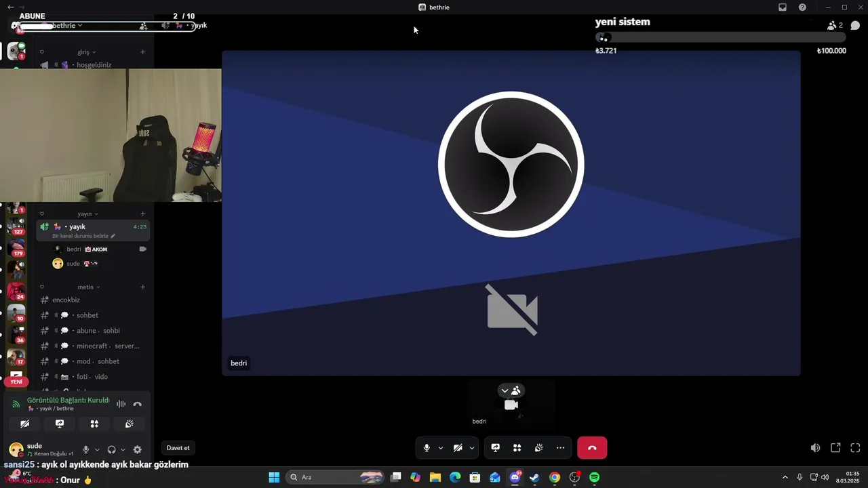Create channel in the giriş category
868x488 pixels.
pos(142,52)
